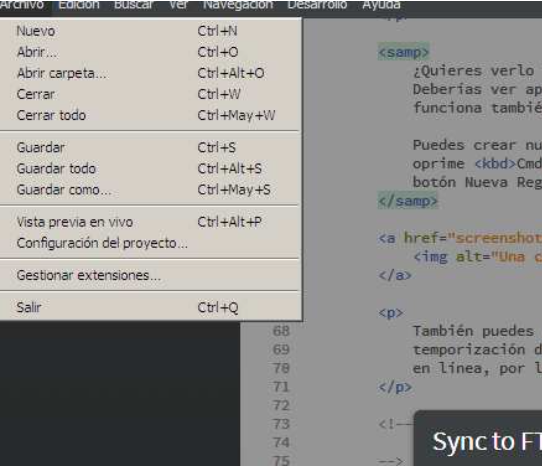Click Guardar todo menu item
This screenshot has width=542, height=468.
[150, 169]
